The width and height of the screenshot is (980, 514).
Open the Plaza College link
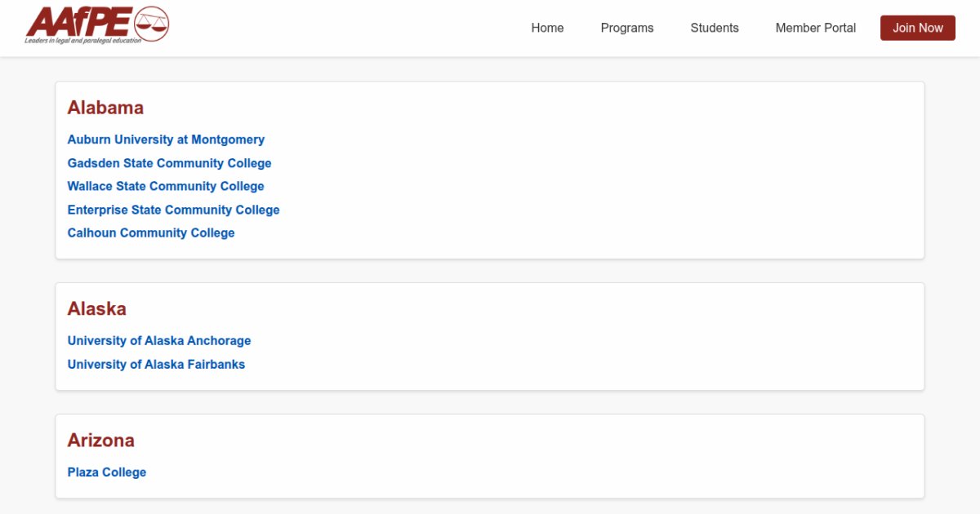pos(107,472)
